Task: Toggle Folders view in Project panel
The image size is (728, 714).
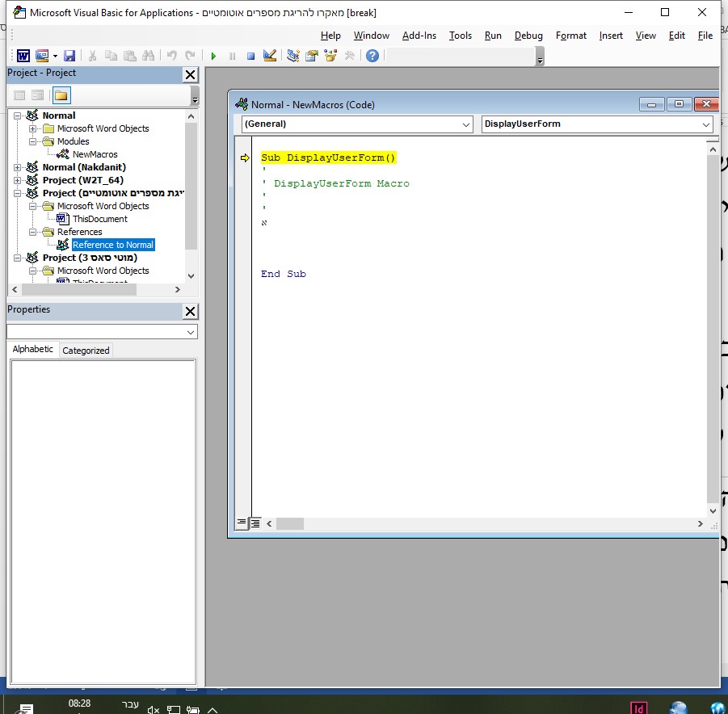Action: (61, 95)
